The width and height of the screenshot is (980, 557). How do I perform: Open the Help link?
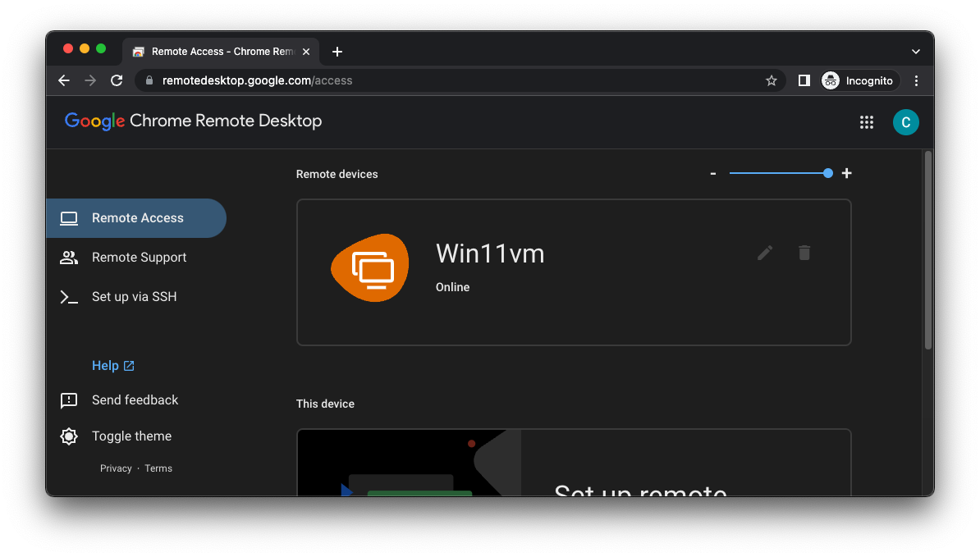coord(113,365)
